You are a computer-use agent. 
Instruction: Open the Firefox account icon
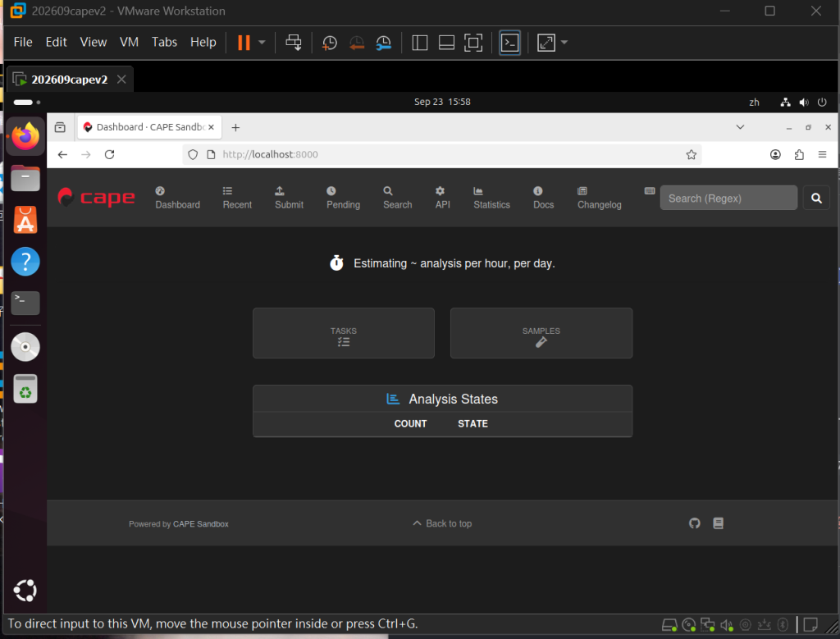774,154
